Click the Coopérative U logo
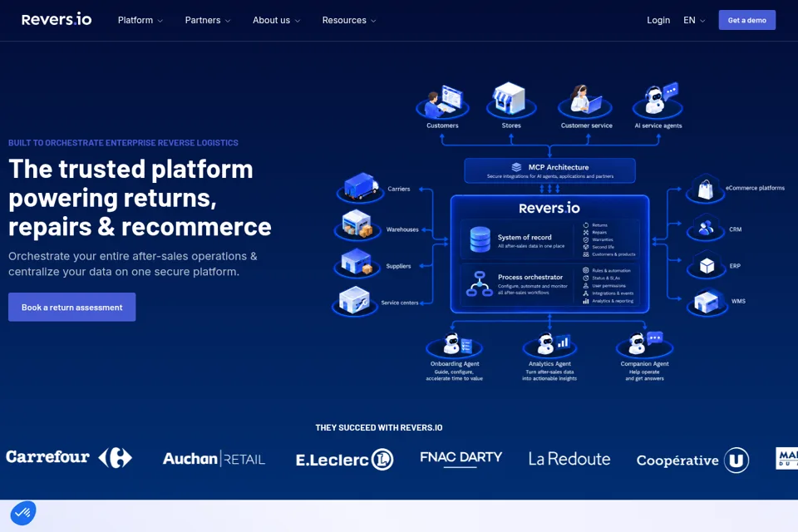798x532 pixels. (692, 461)
